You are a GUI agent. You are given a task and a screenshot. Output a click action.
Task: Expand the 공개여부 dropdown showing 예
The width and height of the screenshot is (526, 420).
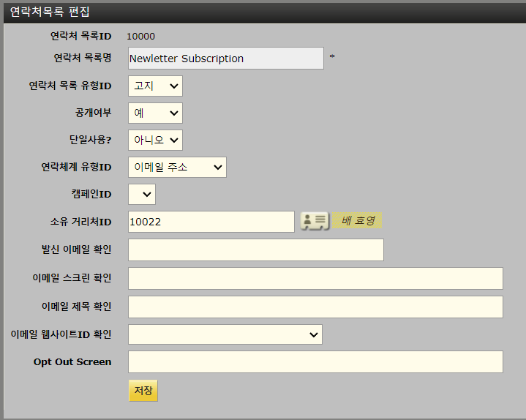pos(155,113)
